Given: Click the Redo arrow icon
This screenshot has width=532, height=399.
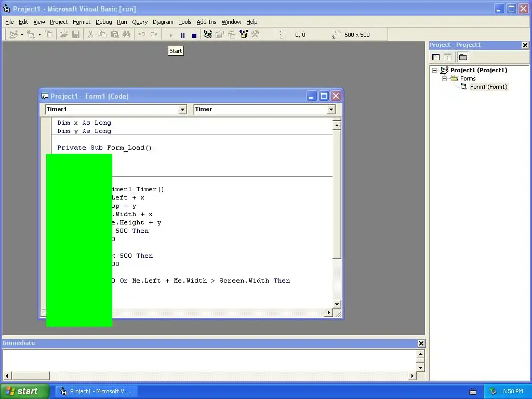Looking at the screenshot, I should pos(154,35).
